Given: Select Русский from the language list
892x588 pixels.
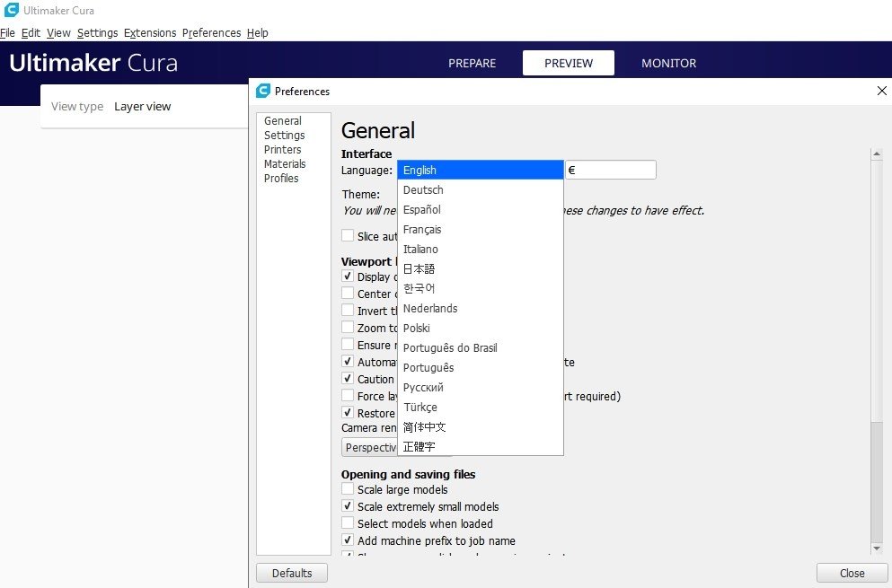Looking at the screenshot, I should [x=480, y=387].
